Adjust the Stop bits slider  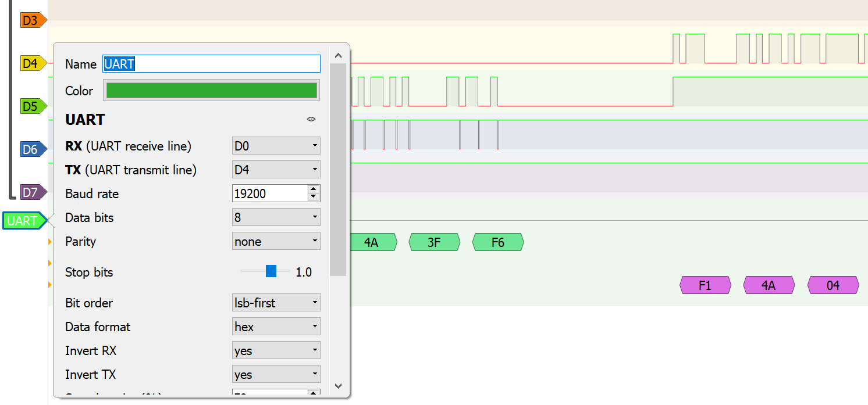[270, 271]
